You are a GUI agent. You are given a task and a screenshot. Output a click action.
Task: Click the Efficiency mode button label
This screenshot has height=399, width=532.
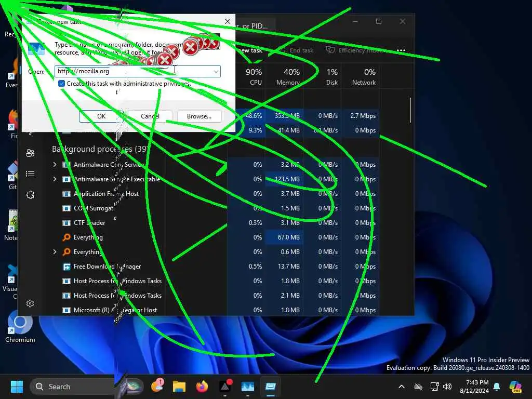361,50
